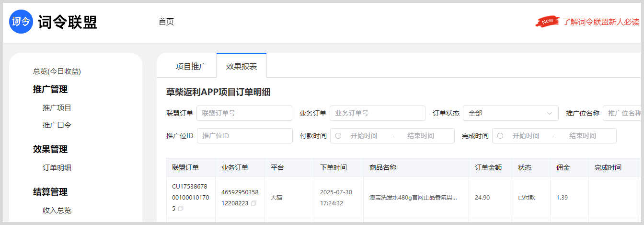Screen dimensions: 644x225
Task: Open the 首页 navigation item
Action: tap(166, 22)
